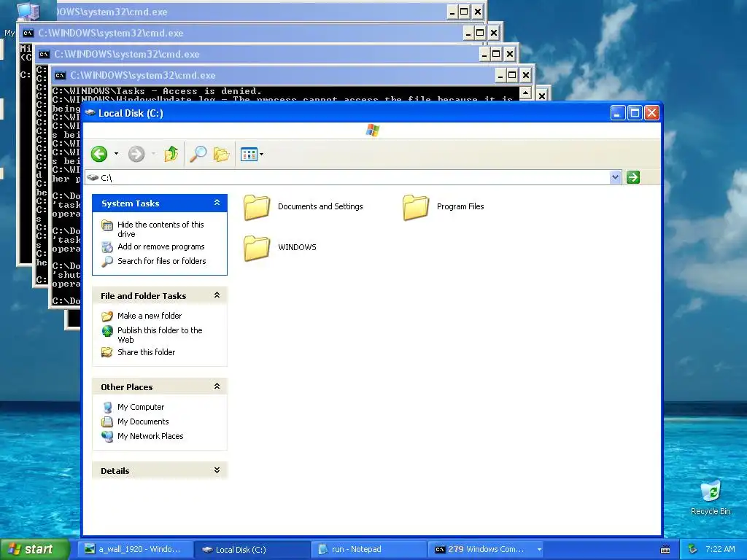
Task: Collapse the Other Places panel
Action: pyautogui.click(x=217, y=386)
